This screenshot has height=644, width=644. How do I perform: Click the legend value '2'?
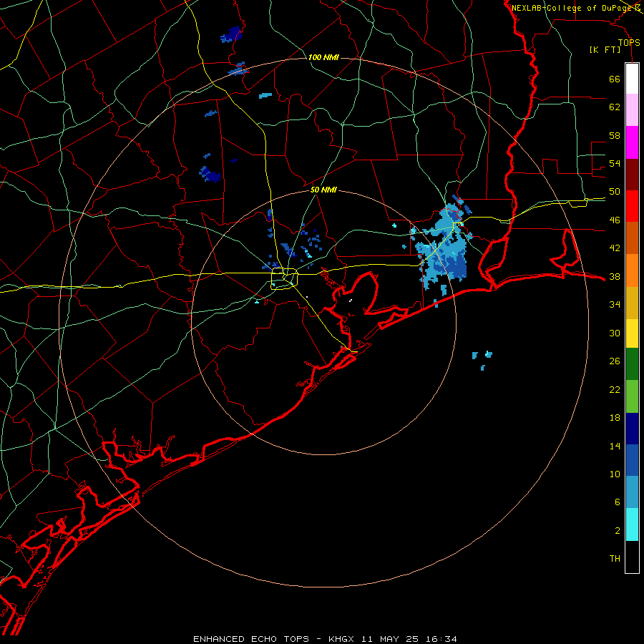(617, 531)
